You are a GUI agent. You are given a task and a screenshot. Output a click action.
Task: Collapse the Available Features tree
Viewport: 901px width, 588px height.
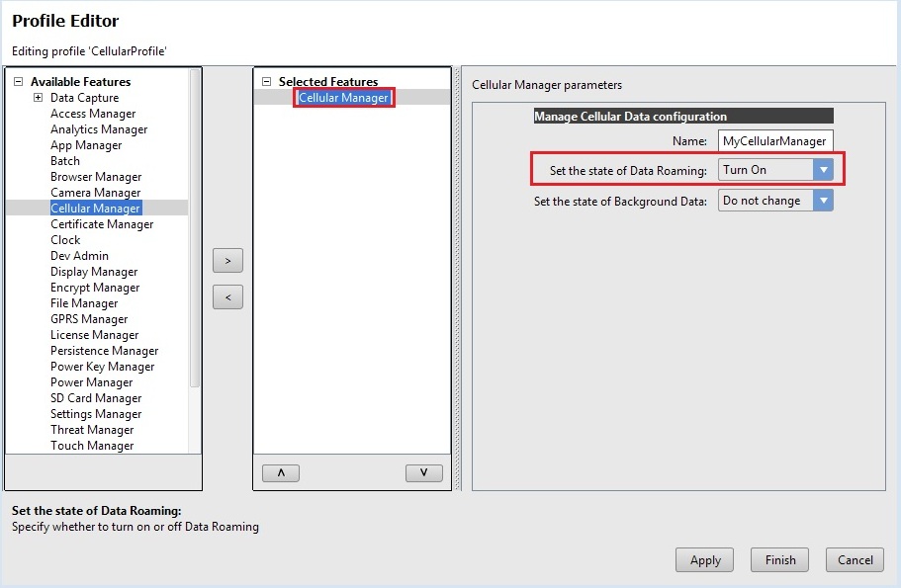(x=18, y=82)
